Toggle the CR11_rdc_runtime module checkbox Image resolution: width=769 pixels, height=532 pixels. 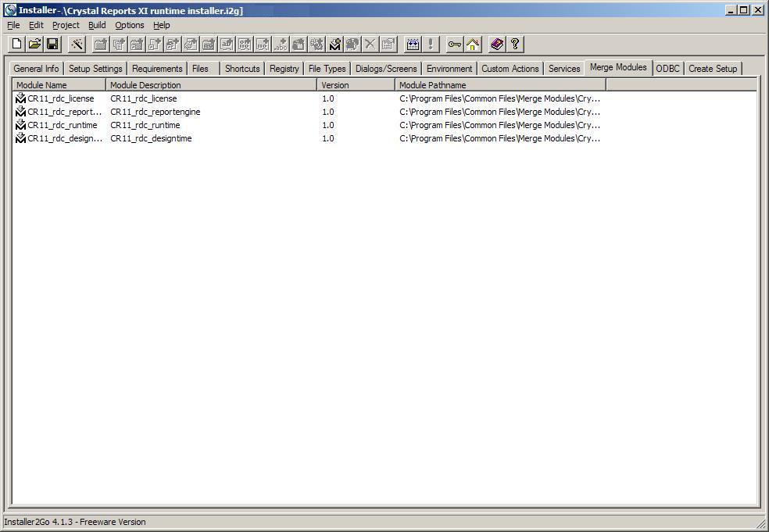21,125
